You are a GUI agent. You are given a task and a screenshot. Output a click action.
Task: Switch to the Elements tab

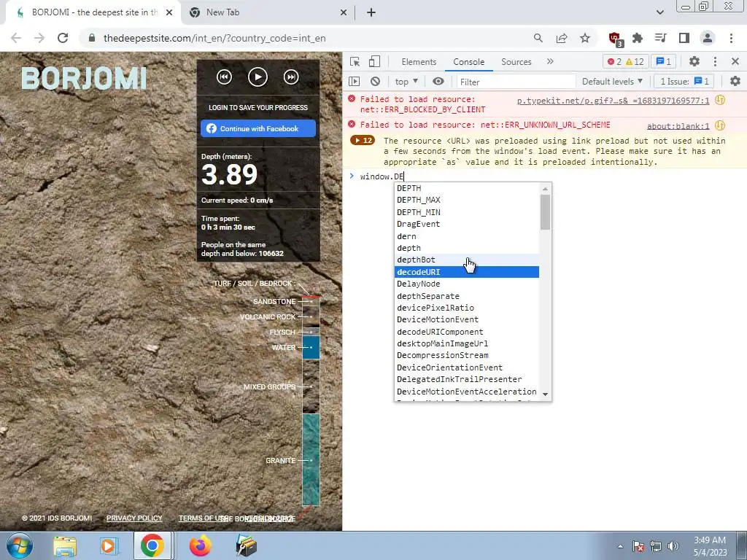click(419, 62)
